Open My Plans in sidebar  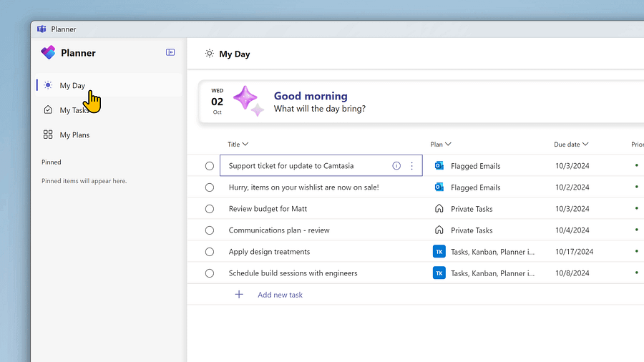tap(109, 134)
